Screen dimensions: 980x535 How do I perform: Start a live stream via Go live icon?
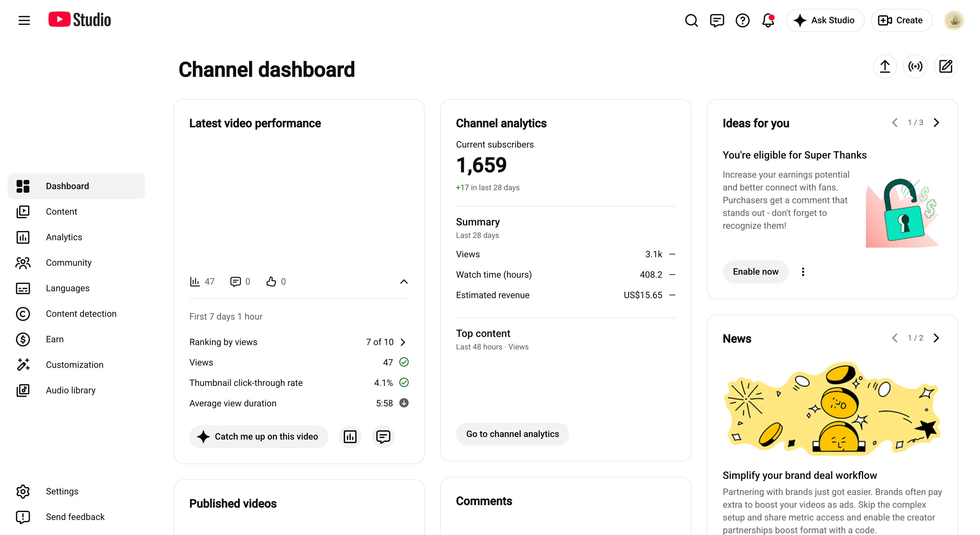click(x=915, y=67)
